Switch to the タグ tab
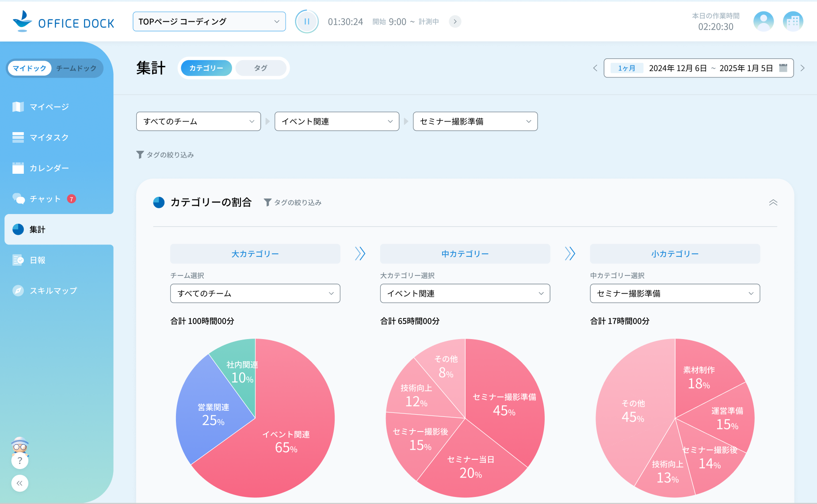 click(x=260, y=68)
